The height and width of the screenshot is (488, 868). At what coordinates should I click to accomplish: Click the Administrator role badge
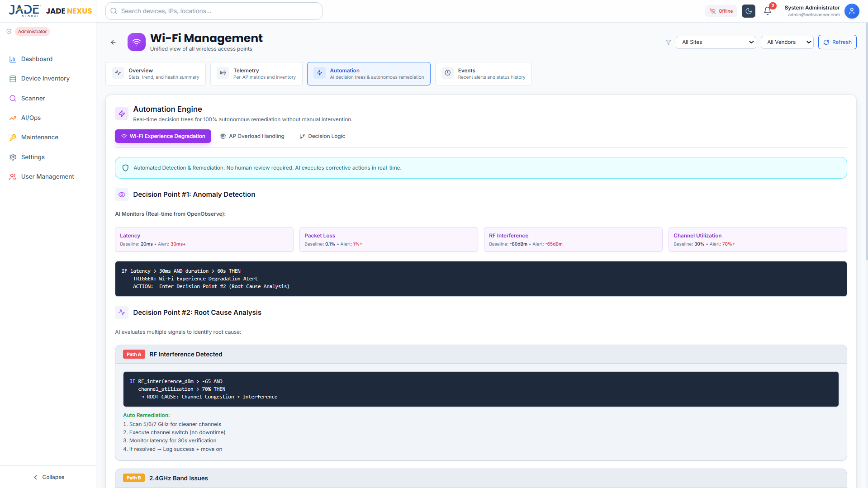tap(32, 32)
